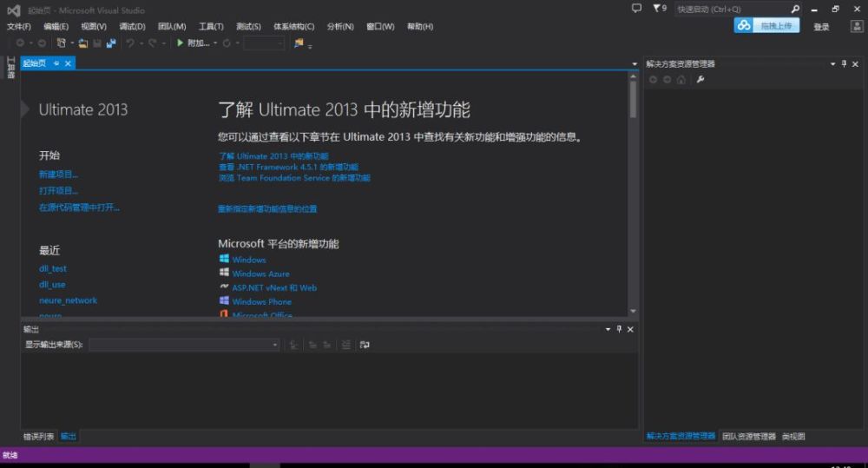
Task: Click the notifications flag icon
Action: (x=655, y=9)
